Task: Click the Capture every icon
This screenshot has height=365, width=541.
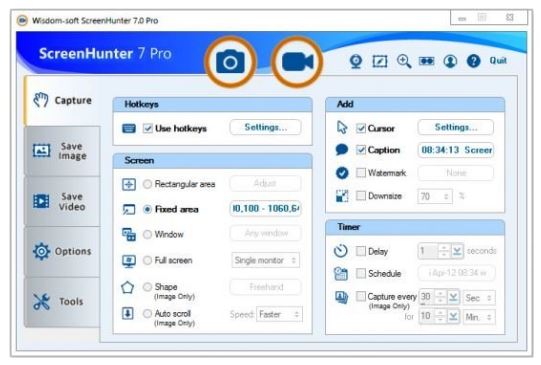Action: pos(342,297)
